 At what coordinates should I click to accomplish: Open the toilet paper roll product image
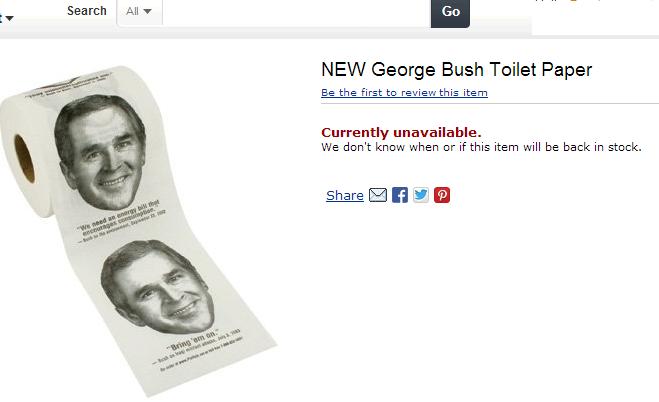coord(139,231)
